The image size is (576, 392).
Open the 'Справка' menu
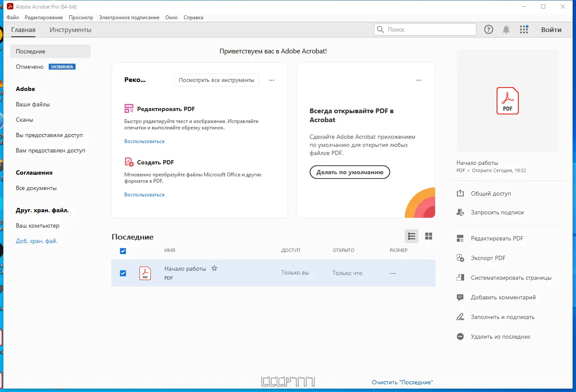coord(193,18)
